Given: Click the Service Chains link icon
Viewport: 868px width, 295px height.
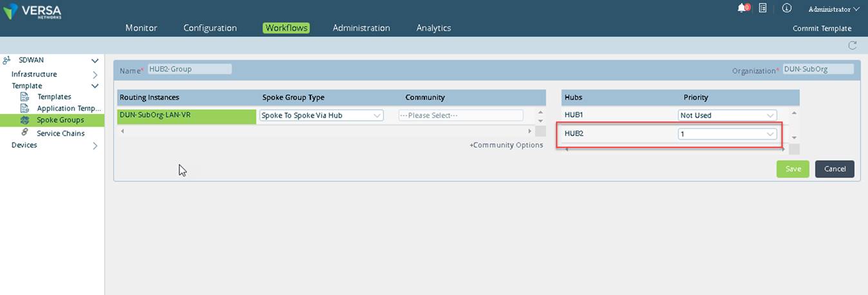Looking at the screenshot, I should click(25, 132).
